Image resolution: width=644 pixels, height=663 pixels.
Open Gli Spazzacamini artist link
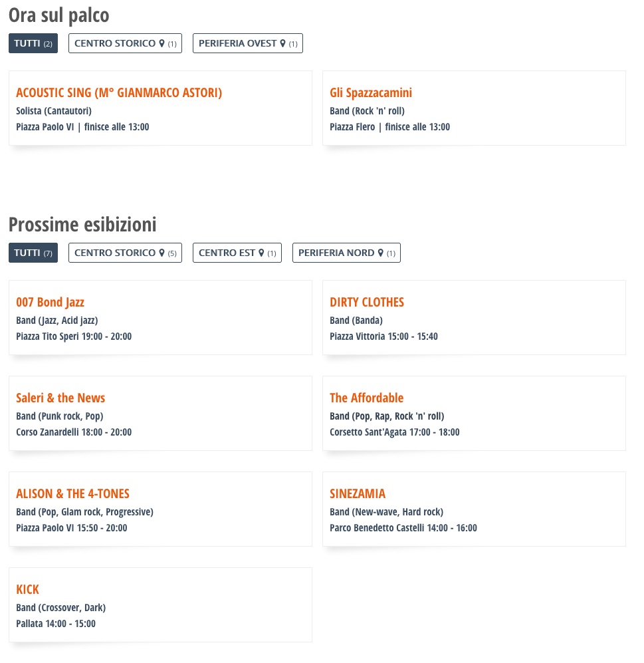pos(371,92)
